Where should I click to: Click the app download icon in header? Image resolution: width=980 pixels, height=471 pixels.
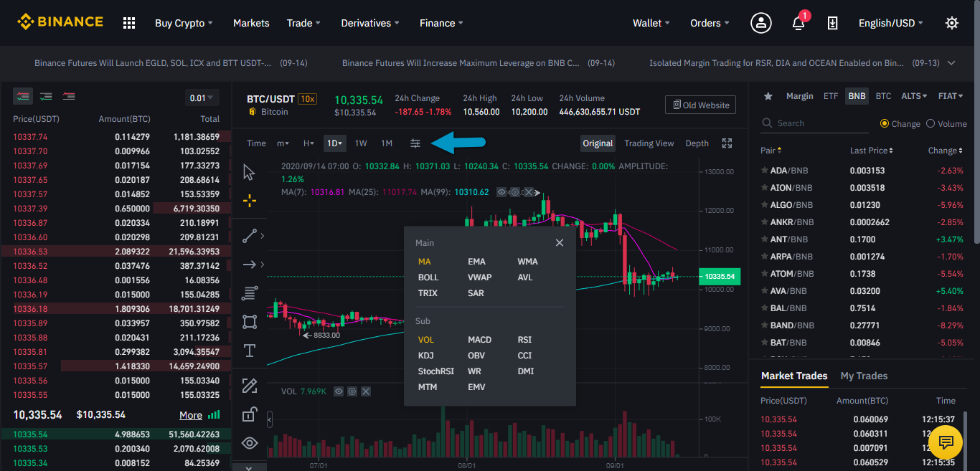coord(832,23)
